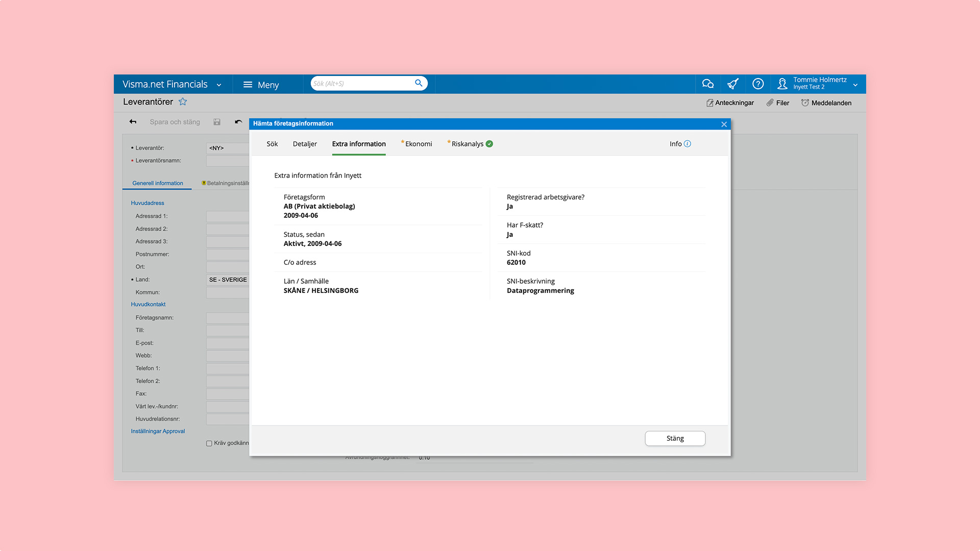Click the rocket icon in header

point(733,84)
